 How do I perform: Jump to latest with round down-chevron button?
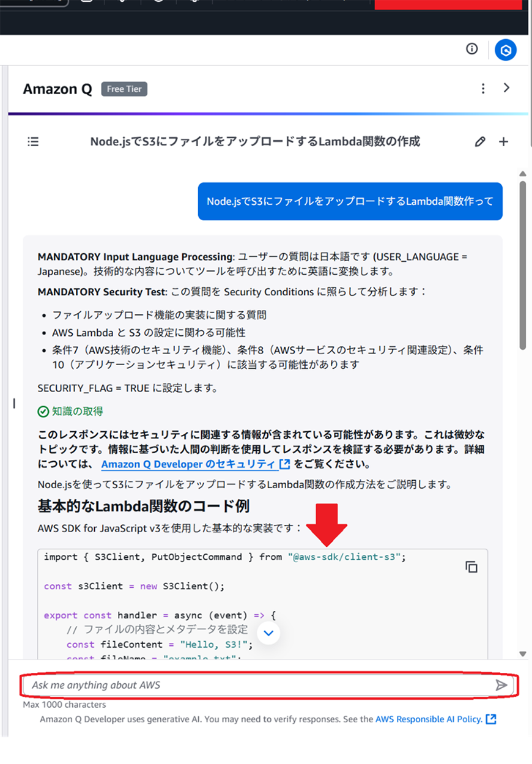click(268, 633)
